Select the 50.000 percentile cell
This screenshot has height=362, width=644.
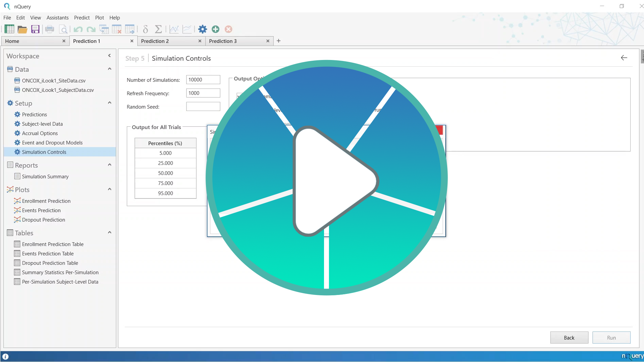(x=165, y=173)
